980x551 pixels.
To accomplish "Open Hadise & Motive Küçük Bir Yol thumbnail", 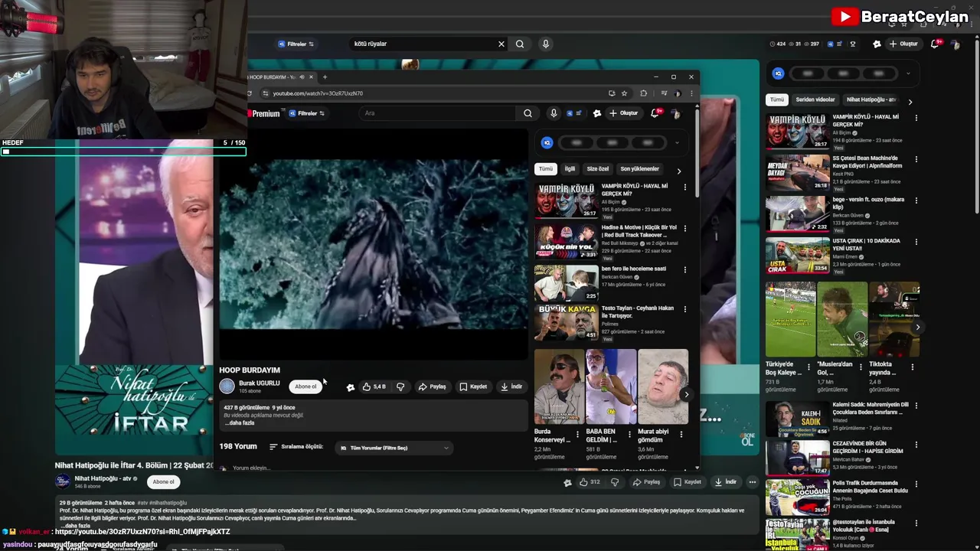I will tap(567, 242).
